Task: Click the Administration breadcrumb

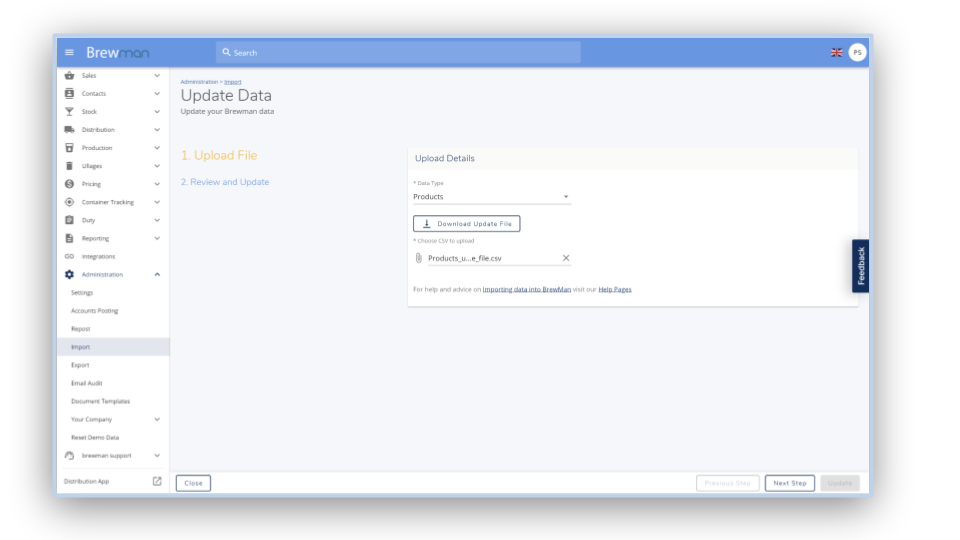Action: (199, 81)
